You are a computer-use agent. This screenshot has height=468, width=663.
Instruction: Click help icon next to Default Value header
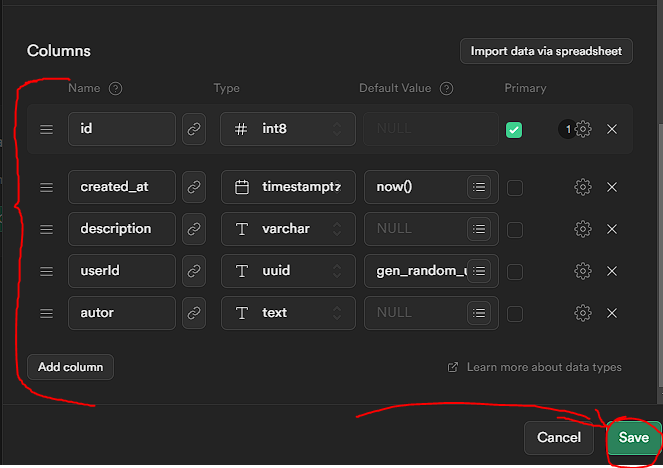coord(447,88)
